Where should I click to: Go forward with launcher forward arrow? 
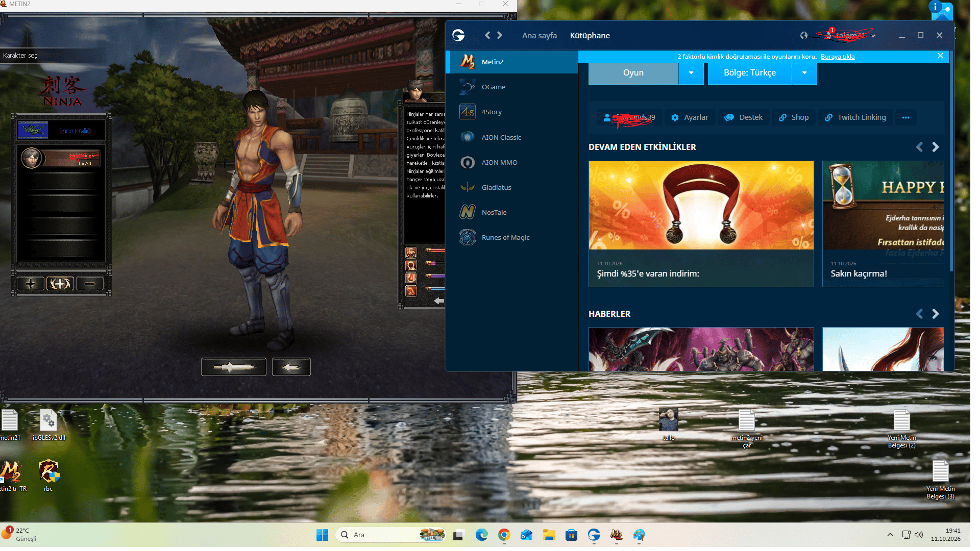coord(500,35)
